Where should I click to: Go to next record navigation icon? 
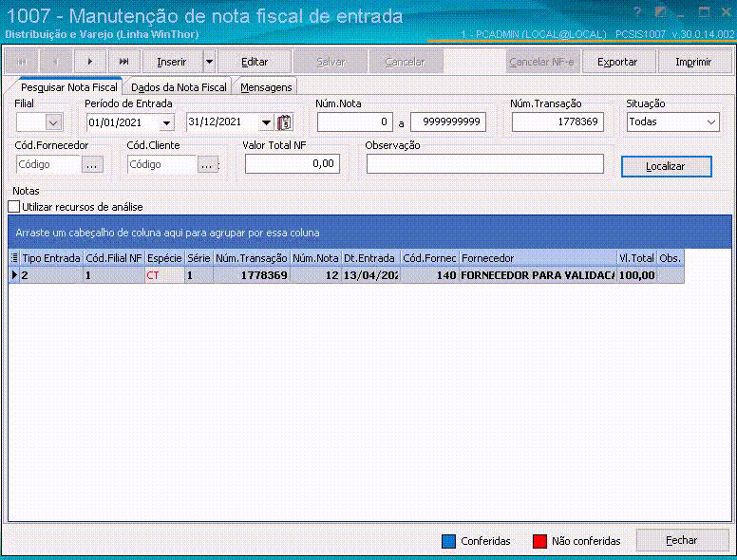pyautogui.click(x=90, y=62)
